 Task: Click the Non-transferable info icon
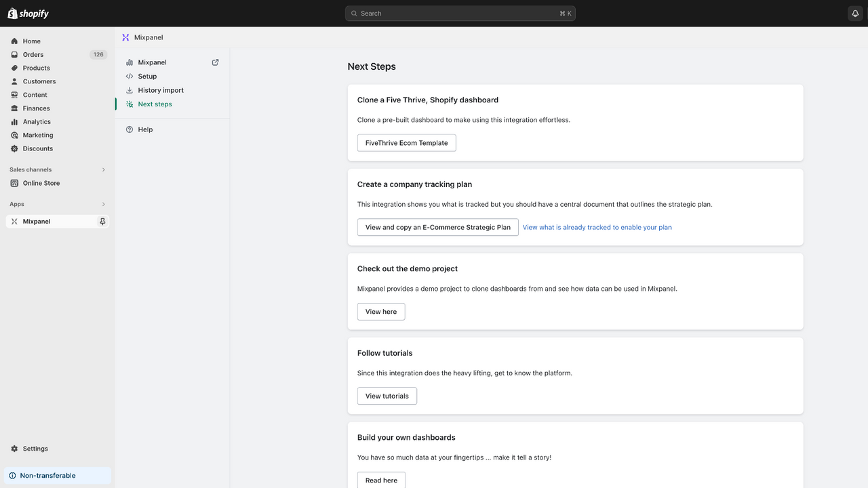click(x=12, y=476)
